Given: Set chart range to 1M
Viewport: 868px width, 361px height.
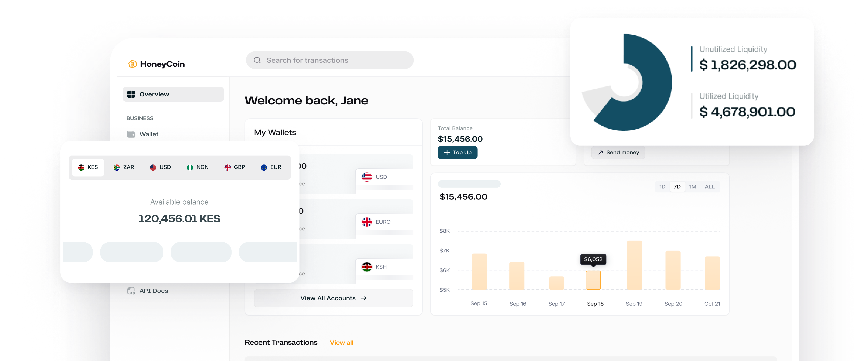Looking at the screenshot, I should pyautogui.click(x=693, y=187).
